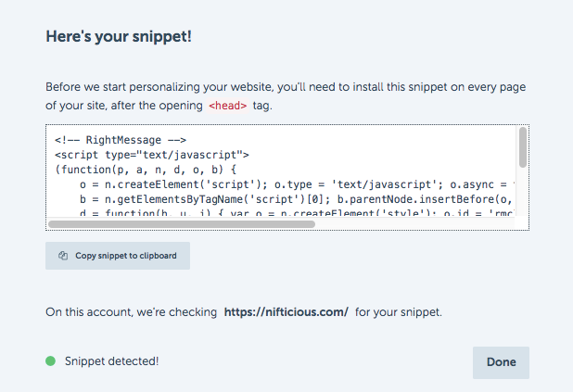Viewport: 573px width, 392px height.
Task: Click the red <head> code tag
Action: [x=228, y=106]
